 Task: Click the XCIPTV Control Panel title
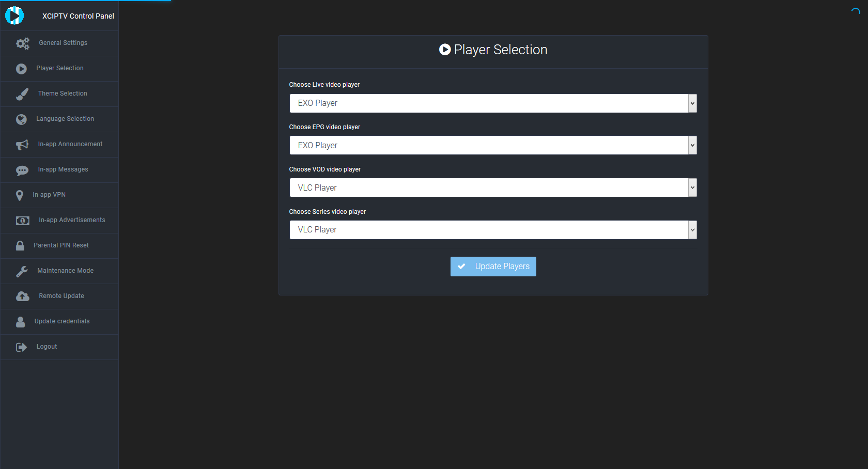tap(78, 16)
